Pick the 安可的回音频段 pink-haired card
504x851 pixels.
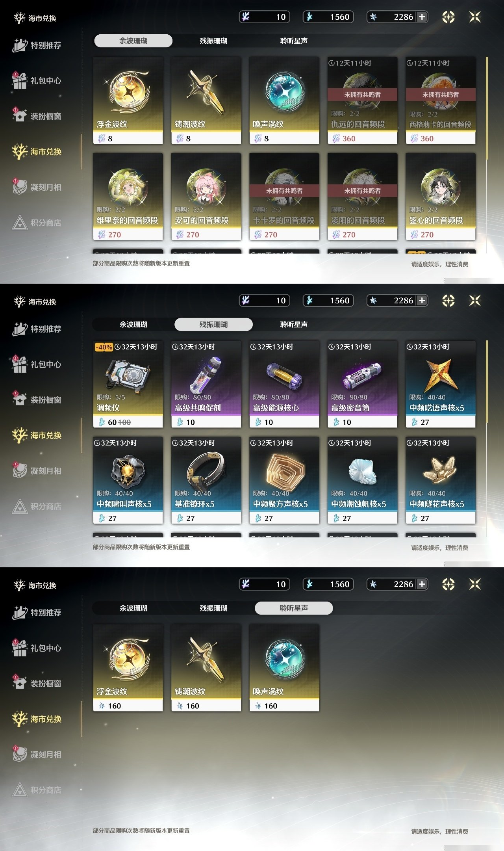(x=206, y=197)
